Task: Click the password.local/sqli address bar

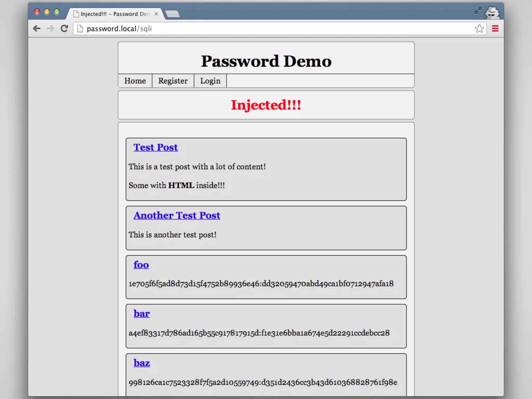Action: pos(260,29)
